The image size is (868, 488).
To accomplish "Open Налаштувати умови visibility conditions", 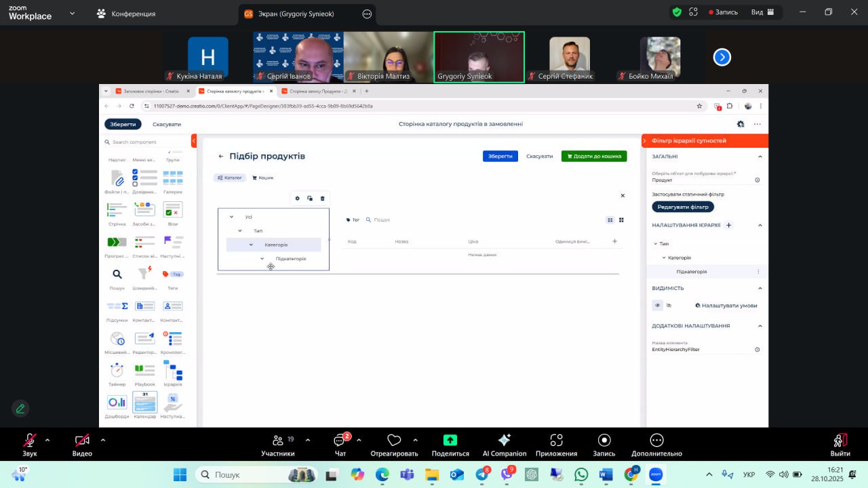I will [726, 306].
